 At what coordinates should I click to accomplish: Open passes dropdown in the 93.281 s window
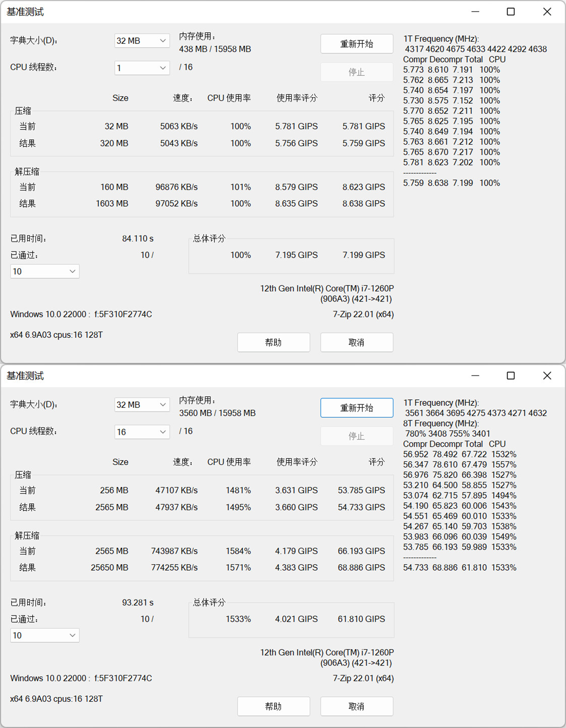[44, 635]
